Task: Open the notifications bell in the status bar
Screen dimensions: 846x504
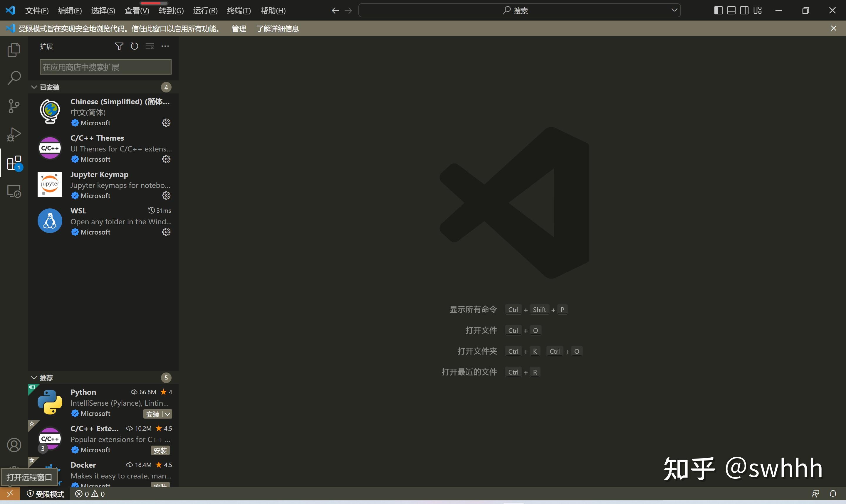Action: [x=833, y=493]
